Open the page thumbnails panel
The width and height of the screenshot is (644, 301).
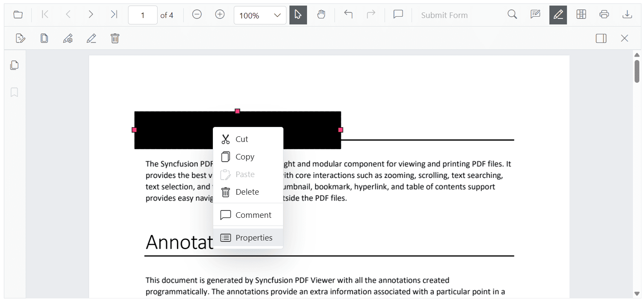pos(14,65)
